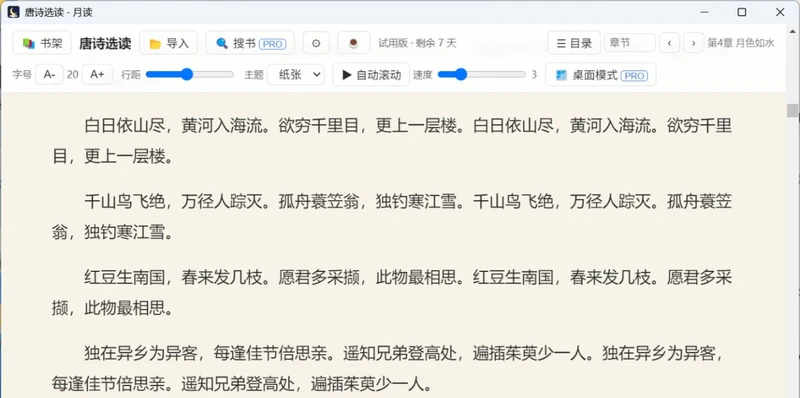Click the 月读 app icon in title bar
The height and width of the screenshot is (398, 800).
tap(14, 12)
